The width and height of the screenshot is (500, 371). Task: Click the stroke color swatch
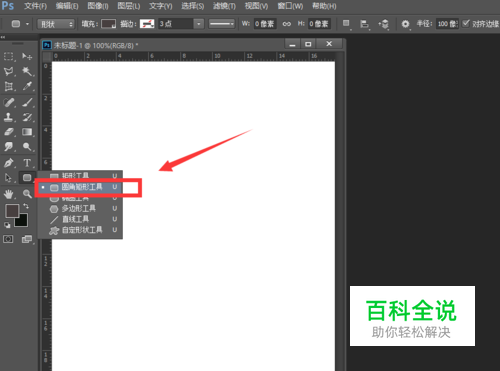click(x=147, y=24)
